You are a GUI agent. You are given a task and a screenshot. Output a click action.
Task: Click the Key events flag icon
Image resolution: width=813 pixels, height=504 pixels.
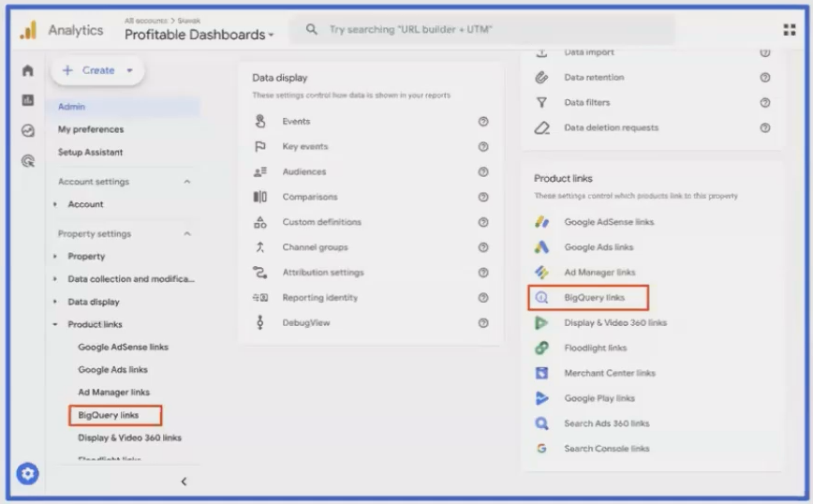tap(260, 147)
